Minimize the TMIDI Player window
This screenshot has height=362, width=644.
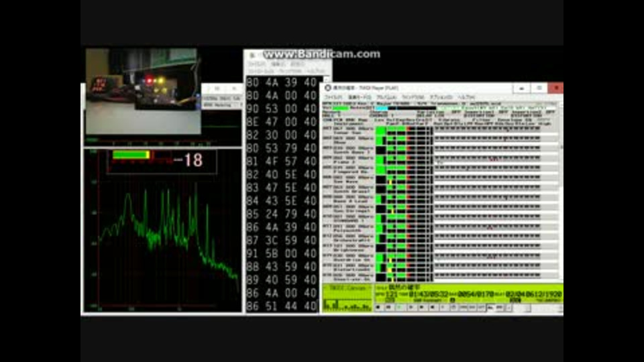click(522, 88)
